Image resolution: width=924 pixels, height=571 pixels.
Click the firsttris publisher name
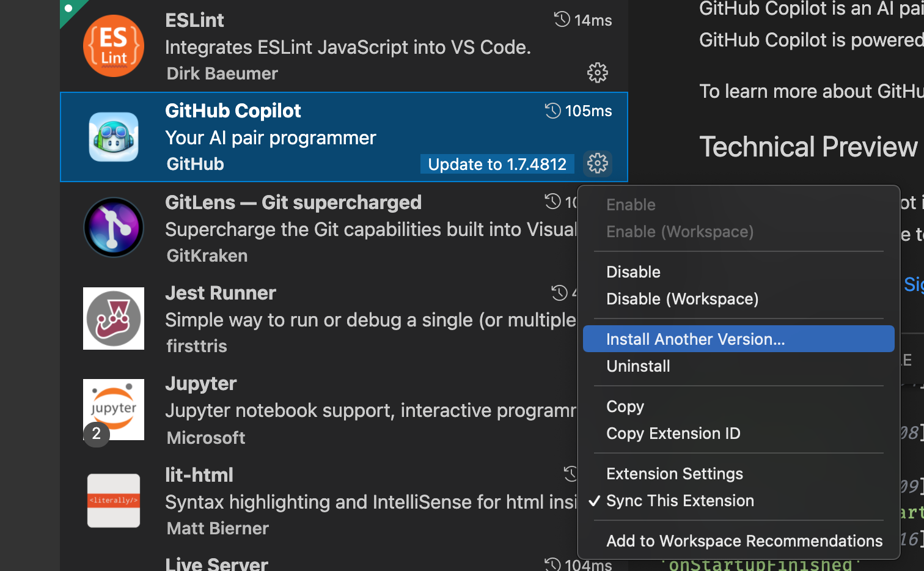click(x=197, y=346)
